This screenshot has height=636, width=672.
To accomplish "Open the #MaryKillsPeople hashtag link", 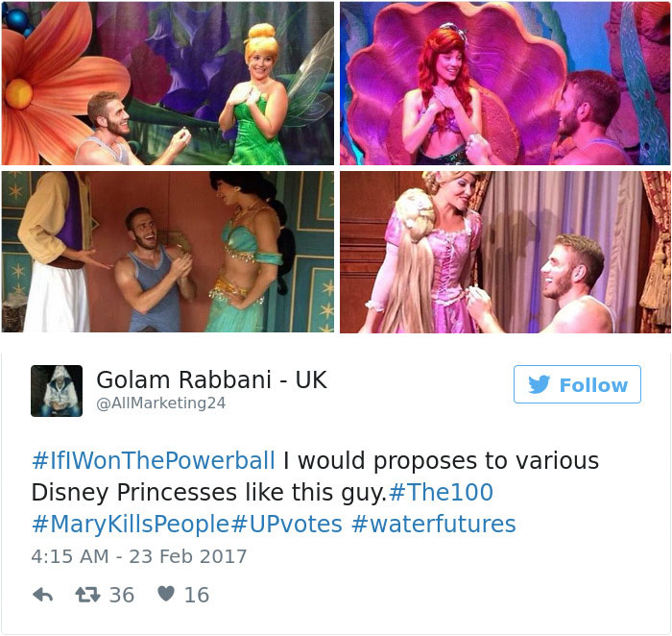I will (131, 525).
